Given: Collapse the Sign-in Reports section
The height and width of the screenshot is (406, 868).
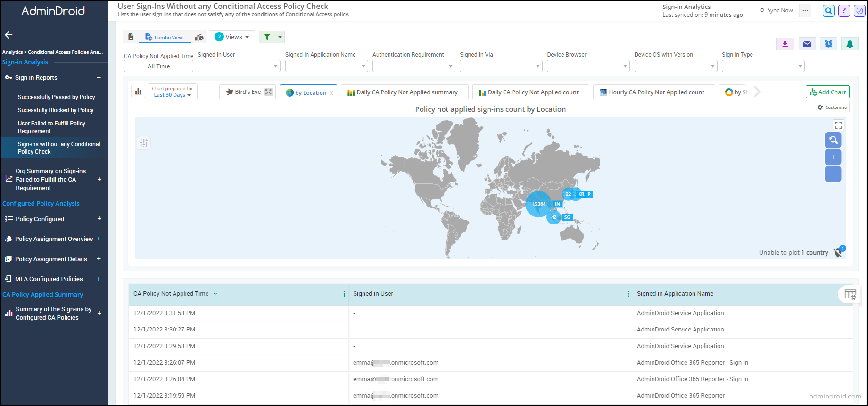Looking at the screenshot, I should (99, 78).
